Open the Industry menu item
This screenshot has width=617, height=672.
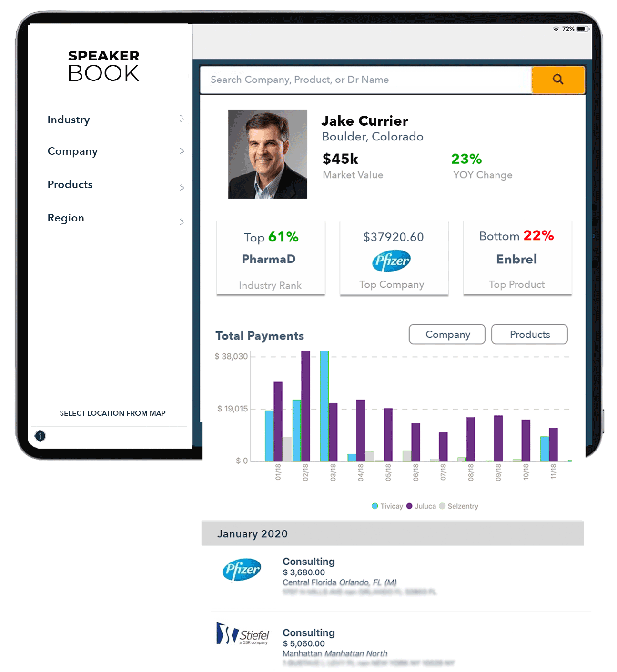point(69,120)
